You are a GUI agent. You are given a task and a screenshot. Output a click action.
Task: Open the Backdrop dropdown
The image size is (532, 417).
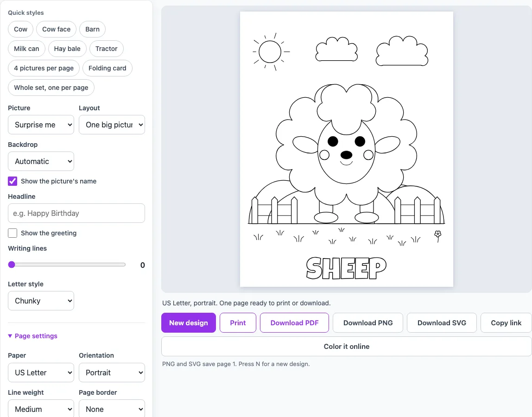click(x=41, y=162)
